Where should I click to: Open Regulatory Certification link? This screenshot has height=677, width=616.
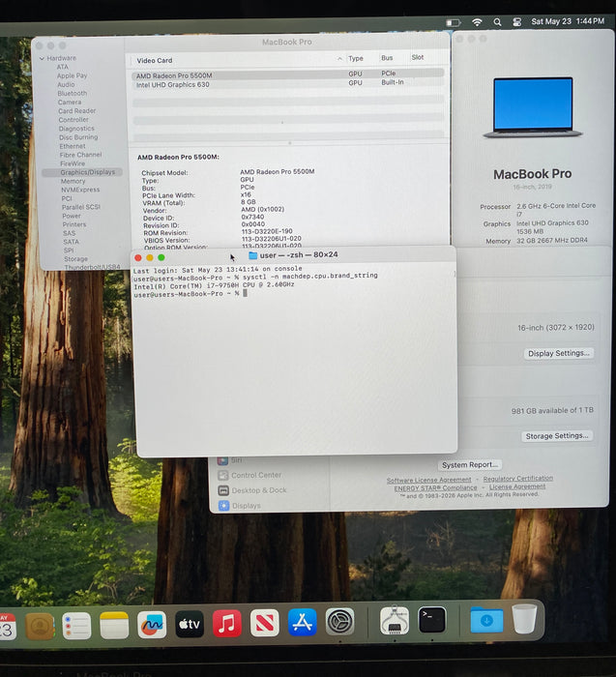click(518, 479)
